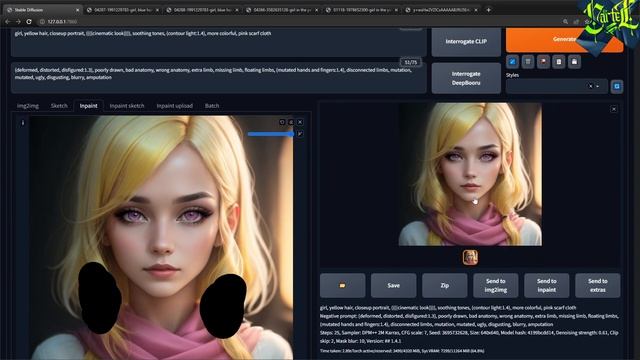The image size is (640, 360).
Task: Click the trash clear-prompt icon under Generate
Action: pyautogui.click(x=528, y=62)
